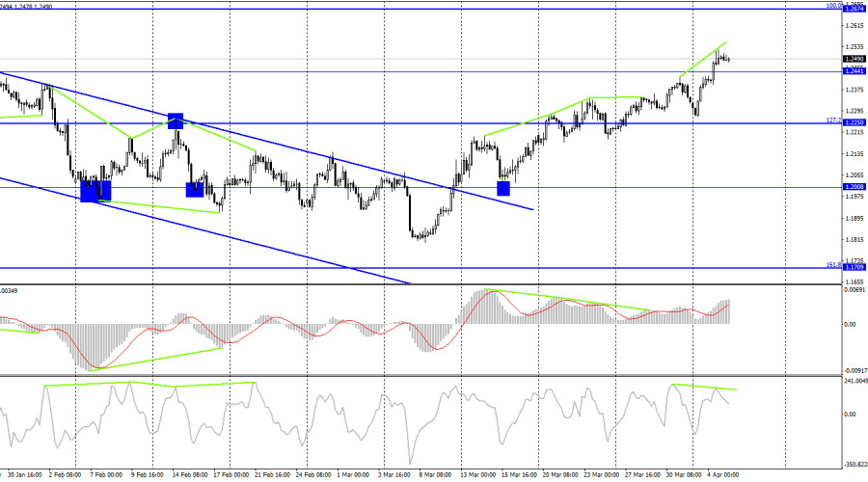Click the 127.2 Fibonacci level label
The image size is (868, 482).
pos(833,120)
